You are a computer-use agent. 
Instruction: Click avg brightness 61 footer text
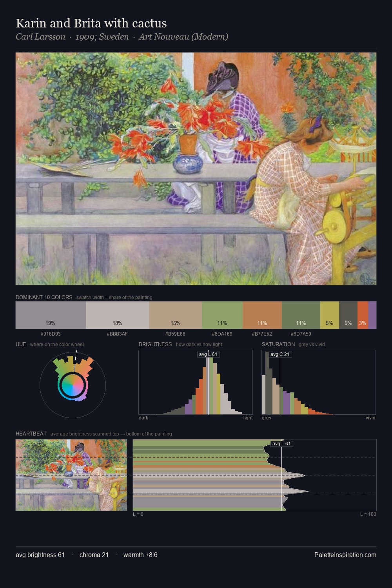[x=40, y=555]
